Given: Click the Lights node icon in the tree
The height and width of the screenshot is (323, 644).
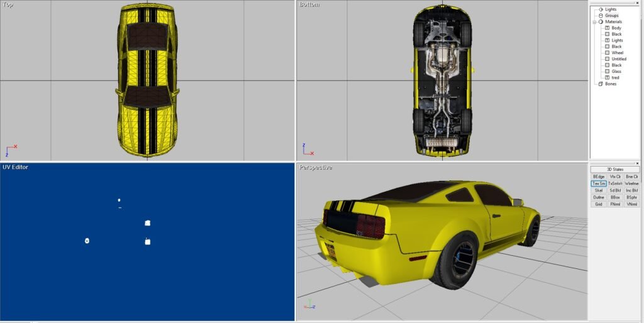Looking at the screenshot, I should coord(601,9).
